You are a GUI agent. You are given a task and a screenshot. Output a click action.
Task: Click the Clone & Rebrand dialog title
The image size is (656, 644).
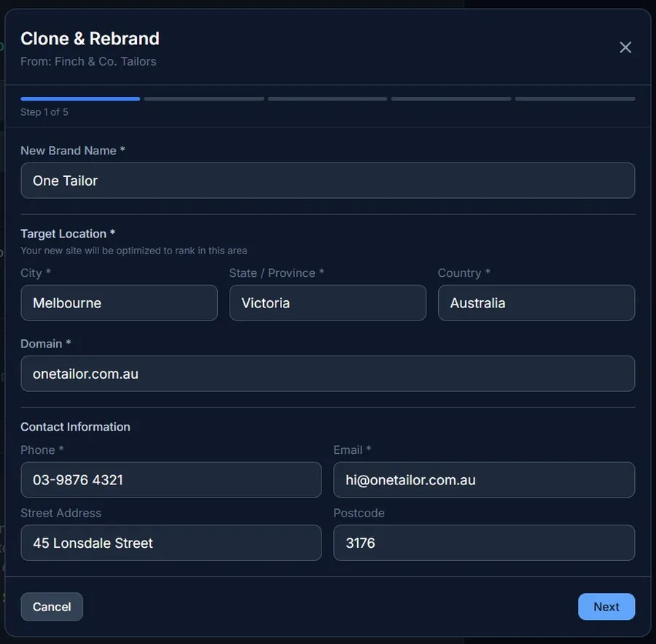tap(90, 39)
